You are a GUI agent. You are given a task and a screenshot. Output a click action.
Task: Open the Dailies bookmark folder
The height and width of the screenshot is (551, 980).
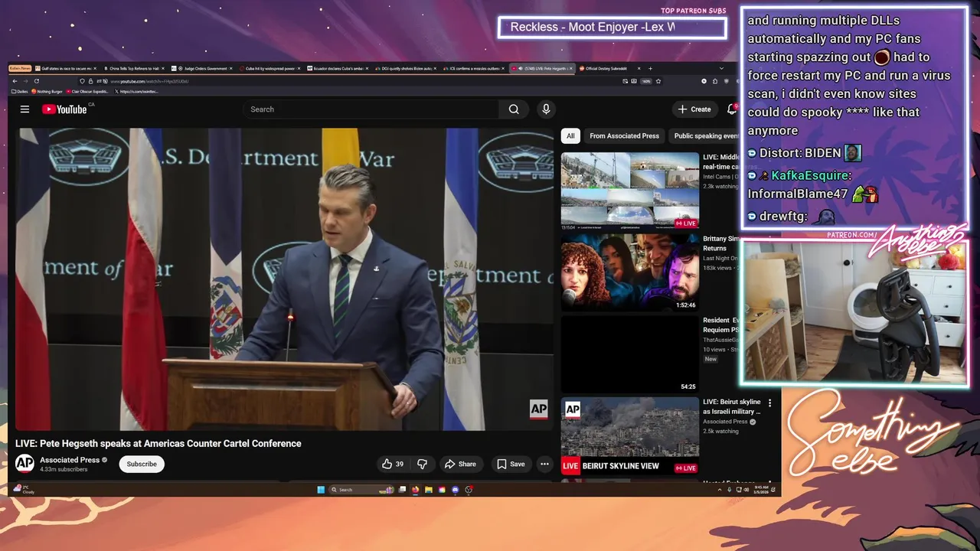[x=19, y=91]
